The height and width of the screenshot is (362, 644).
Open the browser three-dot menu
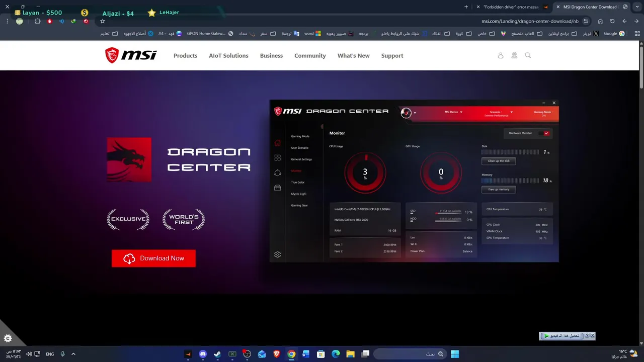click(7, 21)
